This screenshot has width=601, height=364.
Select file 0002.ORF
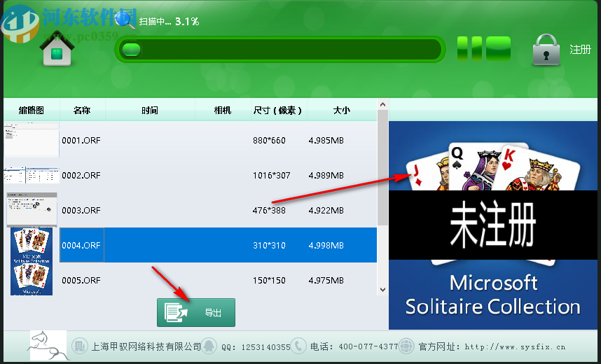[x=81, y=175]
